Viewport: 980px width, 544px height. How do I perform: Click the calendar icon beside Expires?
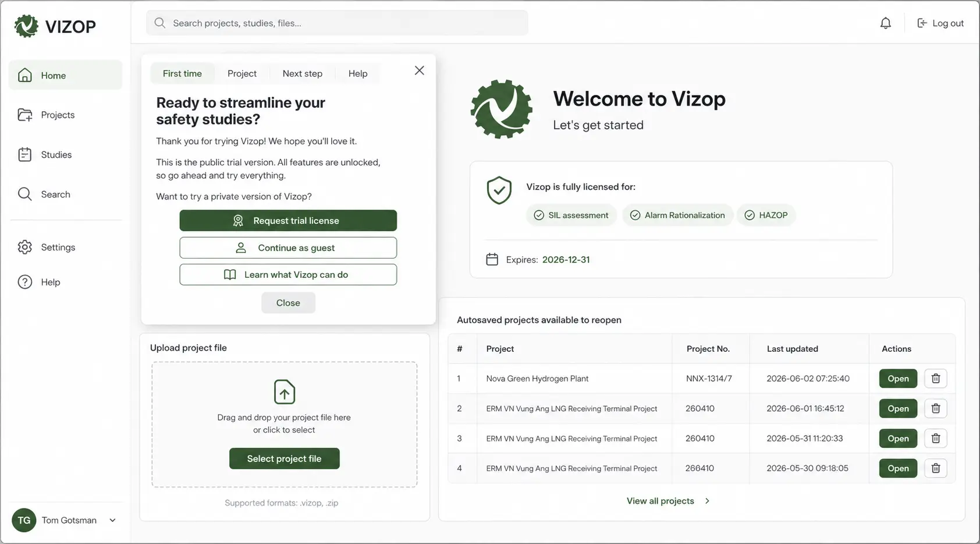pyautogui.click(x=492, y=259)
